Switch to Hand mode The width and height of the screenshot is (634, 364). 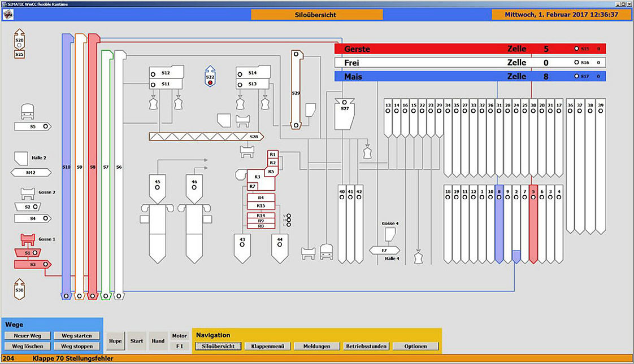click(158, 341)
